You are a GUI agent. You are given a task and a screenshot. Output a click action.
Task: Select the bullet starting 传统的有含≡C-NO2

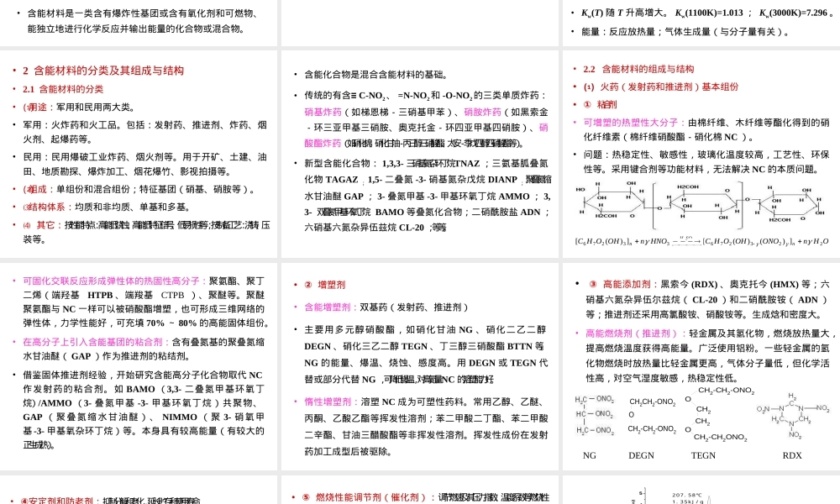click(427, 119)
